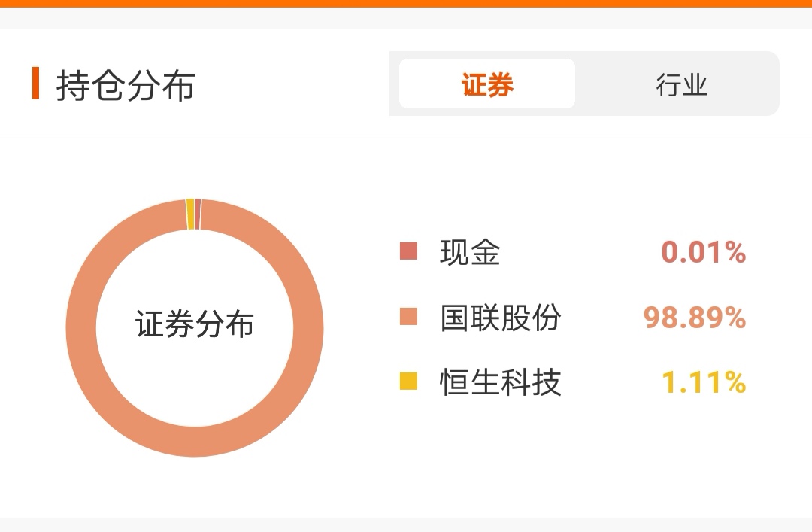Click the thin yellow donut slice
This screenshot has width=812, height=532.
190,214
